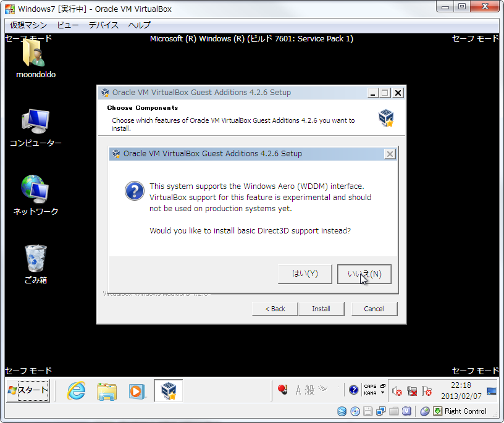The height and width of the screenshot is (423, 504).
Task: Click the スタート button
Action: click(x=27, y=390)
